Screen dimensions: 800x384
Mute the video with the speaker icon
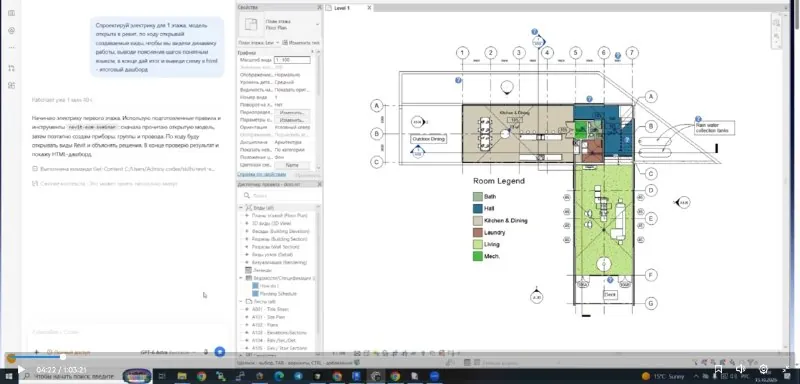[740, 369]
